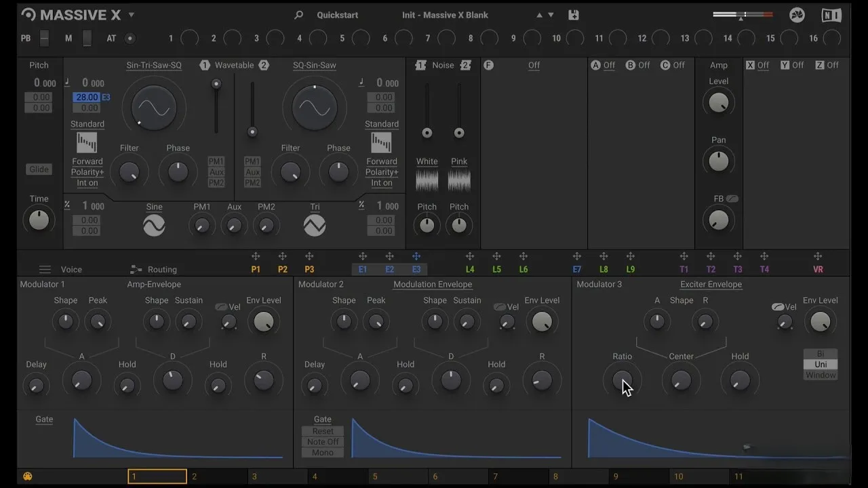The image size is (868, 488).
Task: Open insert effect B Off menu
Action: pos(644,65)
